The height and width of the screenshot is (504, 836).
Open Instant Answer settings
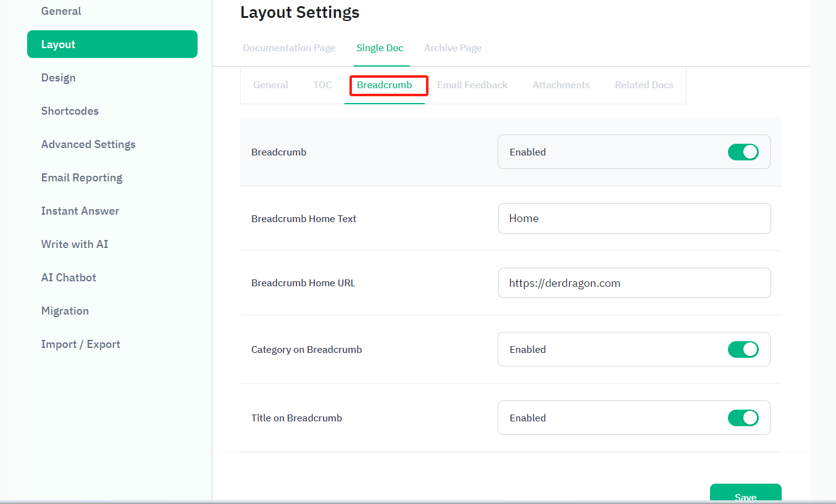coord(80,211)
